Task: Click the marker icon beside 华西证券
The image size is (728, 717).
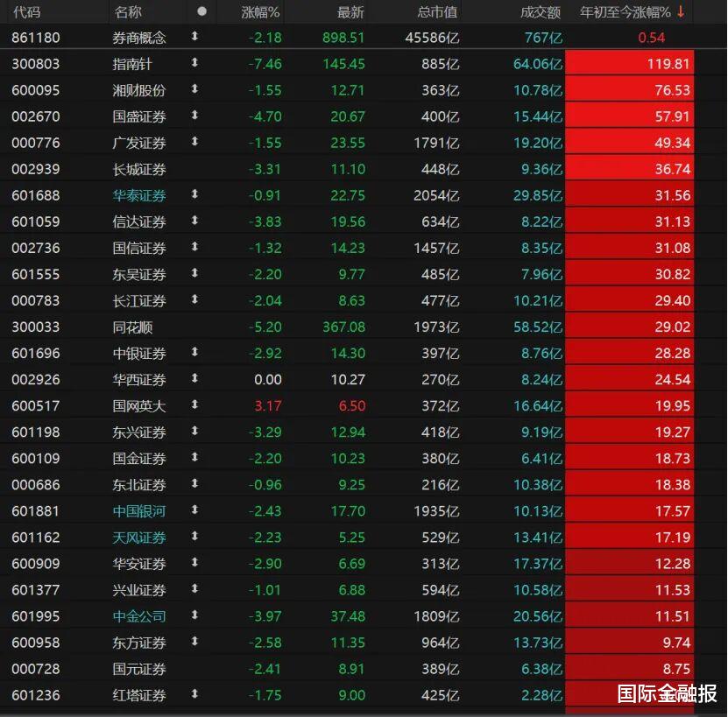Action: [194, 378]
